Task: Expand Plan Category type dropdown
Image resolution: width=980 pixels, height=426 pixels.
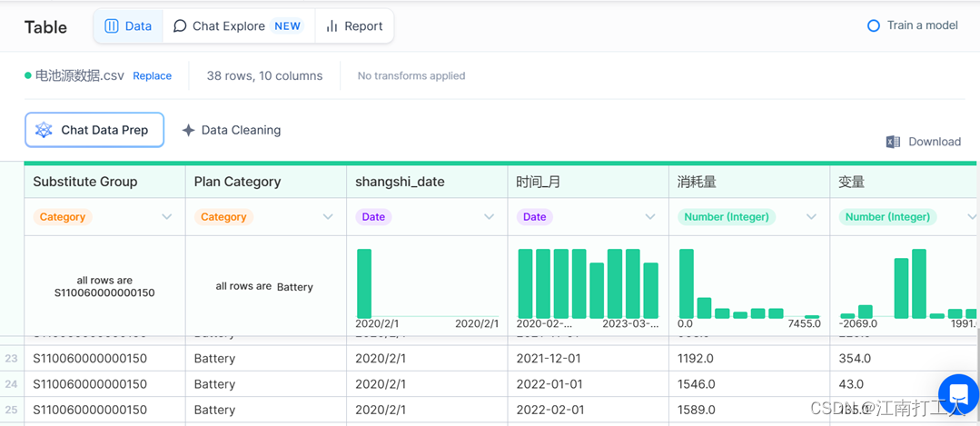Action: 328,217
